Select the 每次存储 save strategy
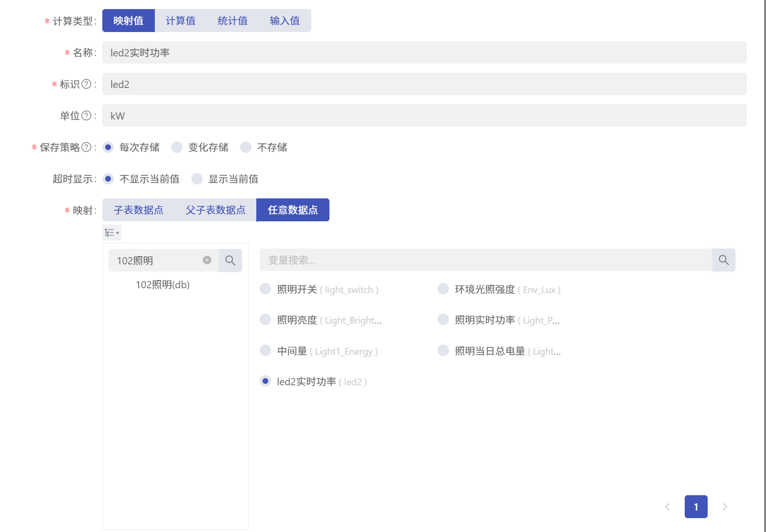 tap(108, 147)
